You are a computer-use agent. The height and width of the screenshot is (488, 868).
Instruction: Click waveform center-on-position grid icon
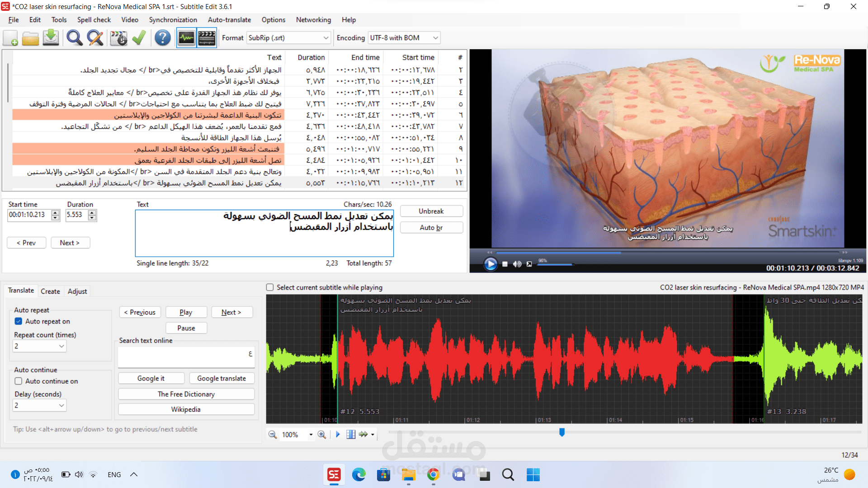pyautogui.click(x=351, y=435)
